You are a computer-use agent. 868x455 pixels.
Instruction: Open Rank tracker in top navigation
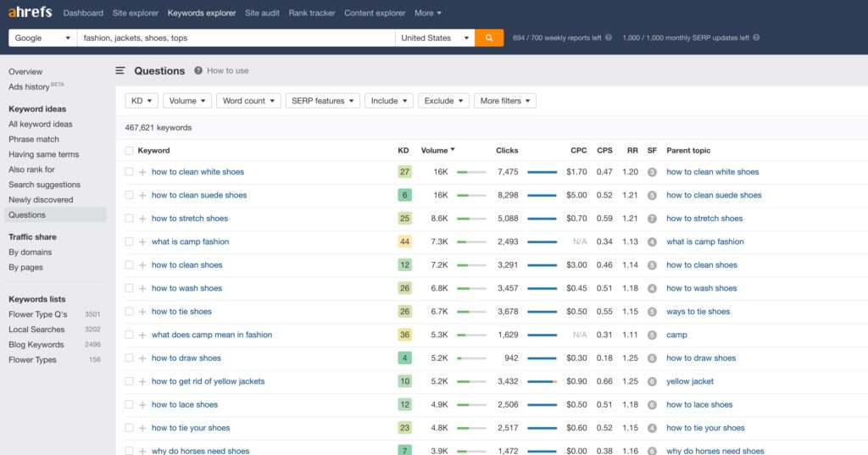(312, 13)
